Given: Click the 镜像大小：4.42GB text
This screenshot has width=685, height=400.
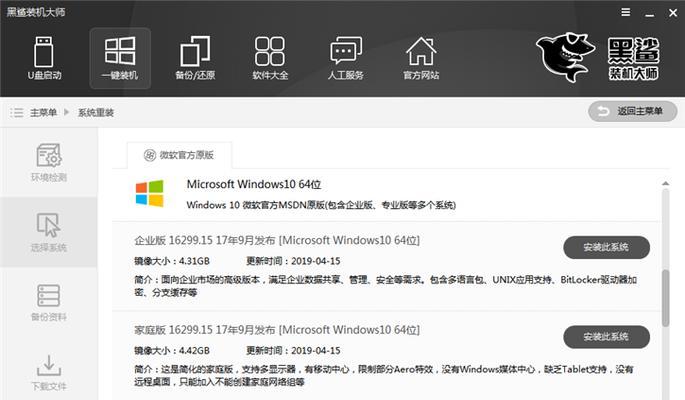Looking at the screenshot, I should (x=172, y=351).
